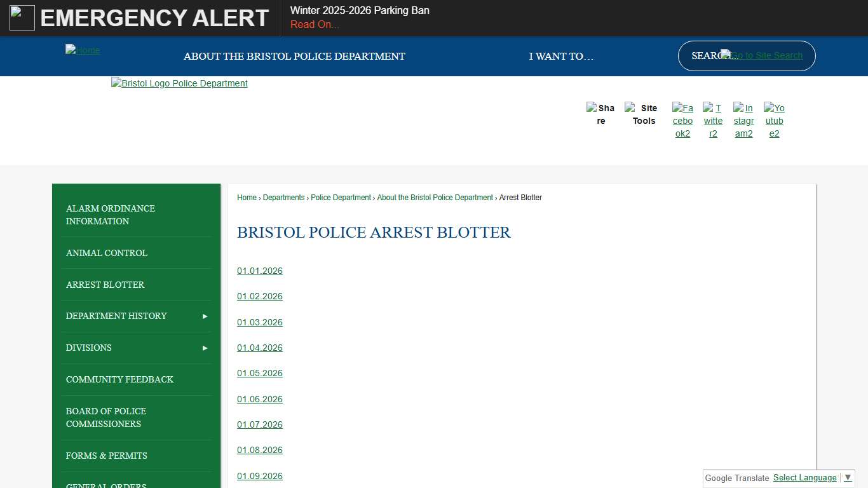
Task: Click the Bristol Police Department logo
Action: tap(179, 83)
